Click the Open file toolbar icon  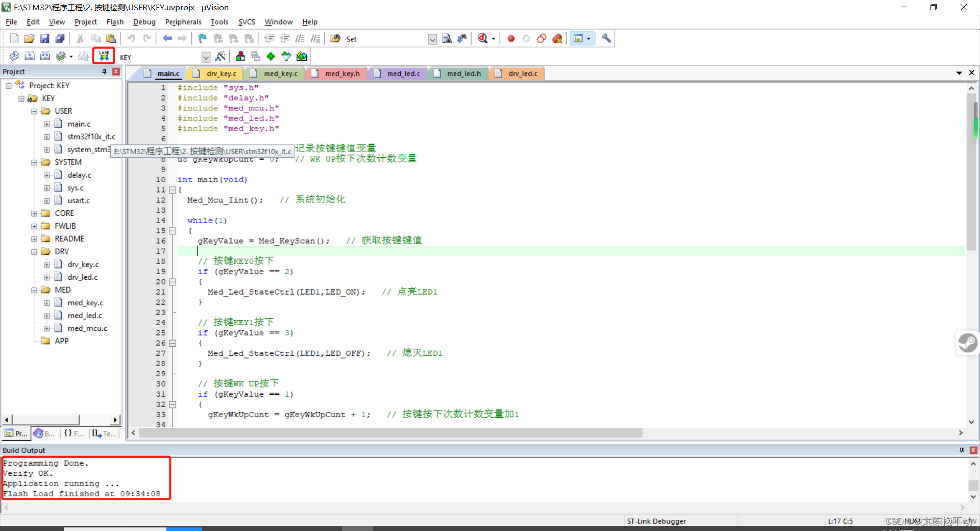(30, 38)
